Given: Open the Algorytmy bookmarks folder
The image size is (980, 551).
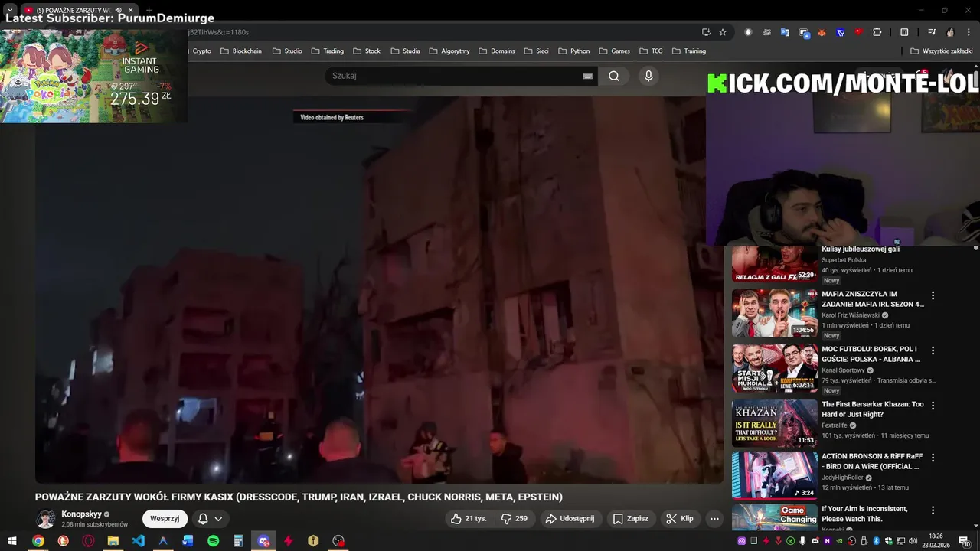Looking at the screenshot, I should tap(449, 51).
